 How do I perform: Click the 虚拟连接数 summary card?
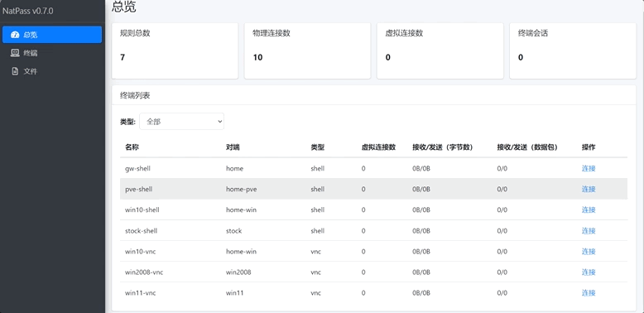(x=440, y=51)
